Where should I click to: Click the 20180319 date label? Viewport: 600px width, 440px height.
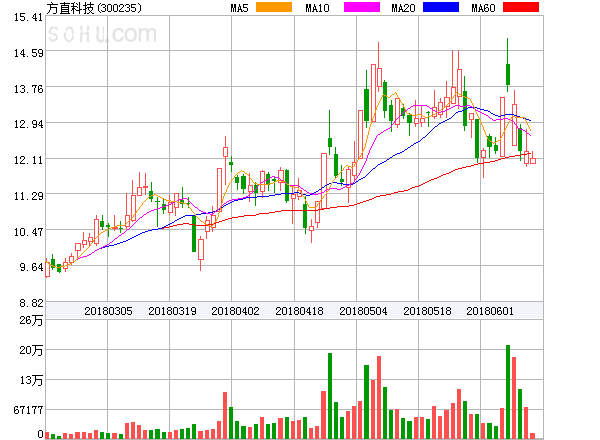(172, 311)
